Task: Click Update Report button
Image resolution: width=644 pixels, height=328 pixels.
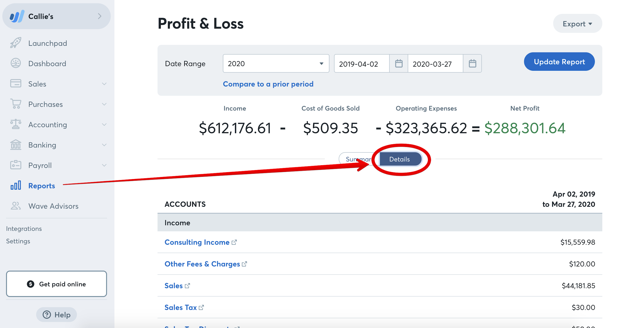Action: point(559,62)
